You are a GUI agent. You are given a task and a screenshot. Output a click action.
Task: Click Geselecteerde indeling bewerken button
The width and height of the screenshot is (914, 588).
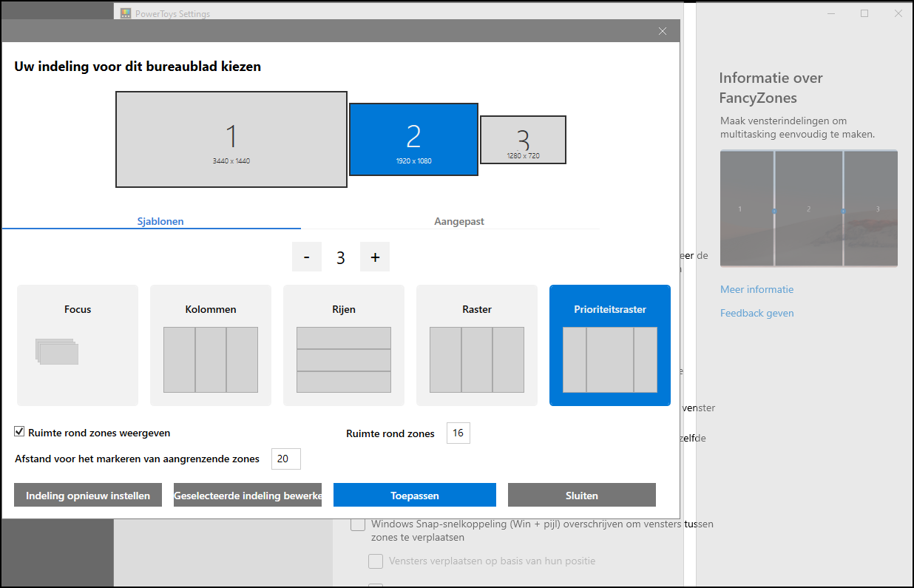[248, 495]
